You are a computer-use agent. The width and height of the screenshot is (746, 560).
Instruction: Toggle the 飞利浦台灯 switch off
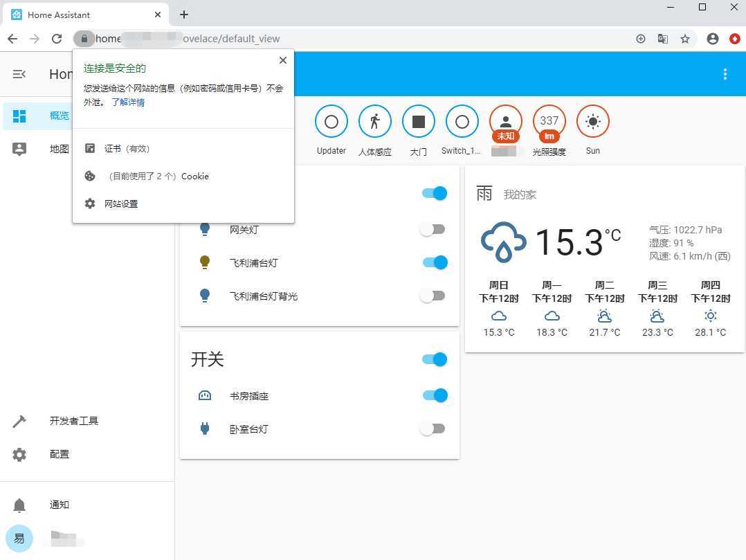coord(435,262)
